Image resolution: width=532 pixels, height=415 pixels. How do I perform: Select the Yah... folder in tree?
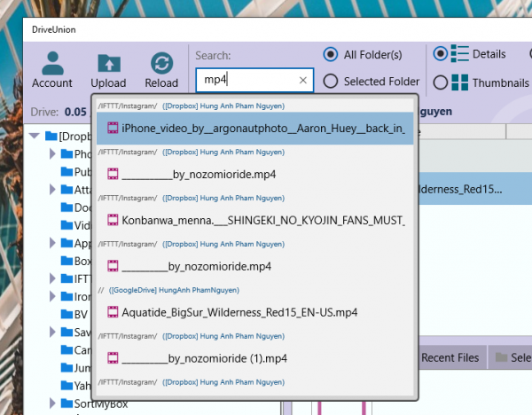pos(76,386)
